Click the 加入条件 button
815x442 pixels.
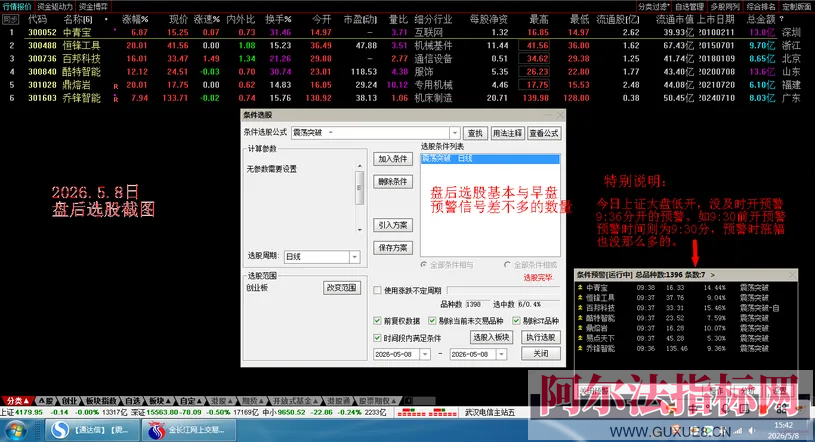click(x=393, y=159)
